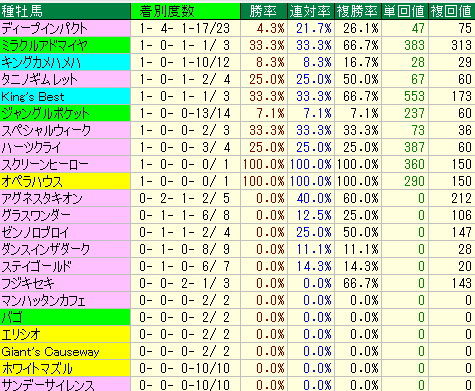Screen dimensions: 475x391
Task: Click 40.0% quinella rate for アグネスタキオン
Action: tap(314, 199)
